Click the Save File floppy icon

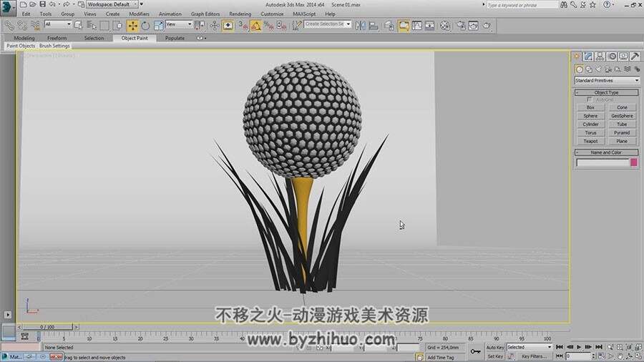coord(42,4)
